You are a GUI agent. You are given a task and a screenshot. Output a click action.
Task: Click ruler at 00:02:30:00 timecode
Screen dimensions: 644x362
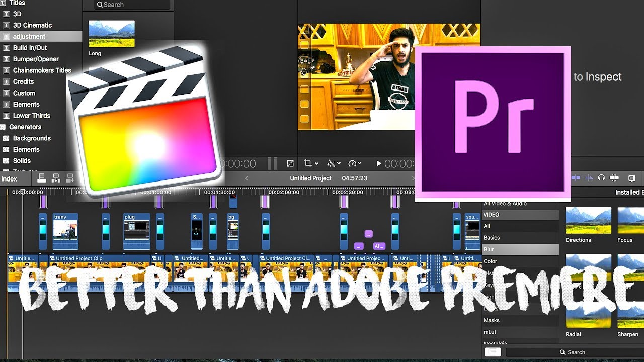348,192
